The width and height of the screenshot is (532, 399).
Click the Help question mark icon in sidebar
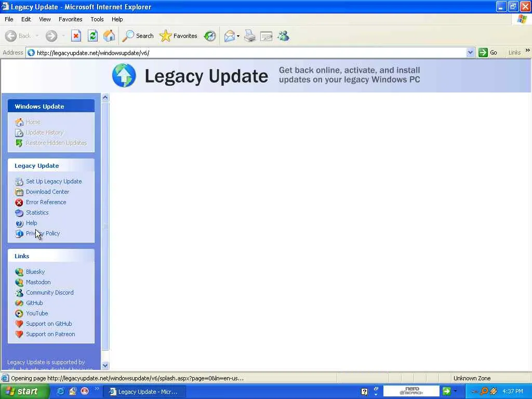click(19, 223)
